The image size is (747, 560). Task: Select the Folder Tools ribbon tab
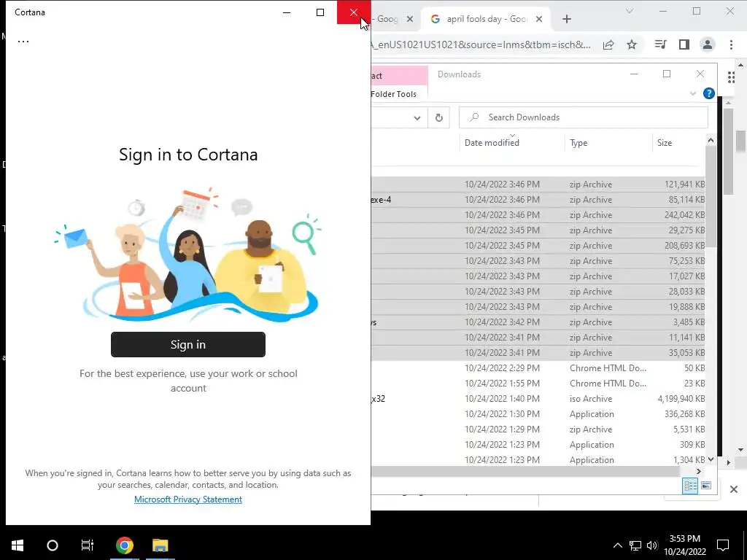393,94
